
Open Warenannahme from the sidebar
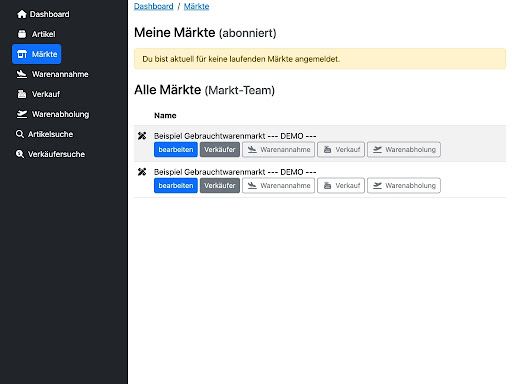coord(52,74)
